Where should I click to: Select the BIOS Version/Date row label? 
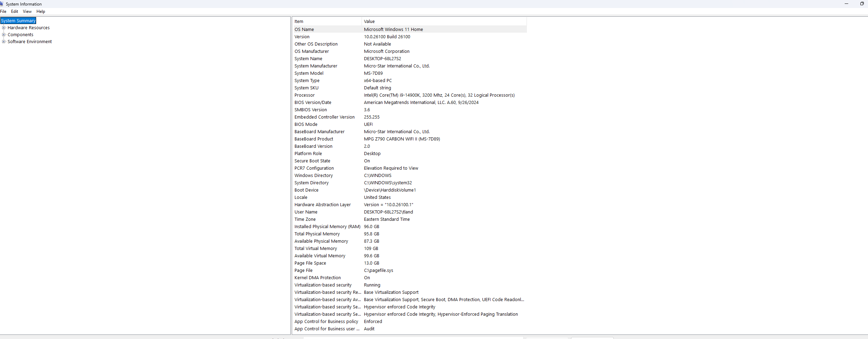(x=313, y=103)
